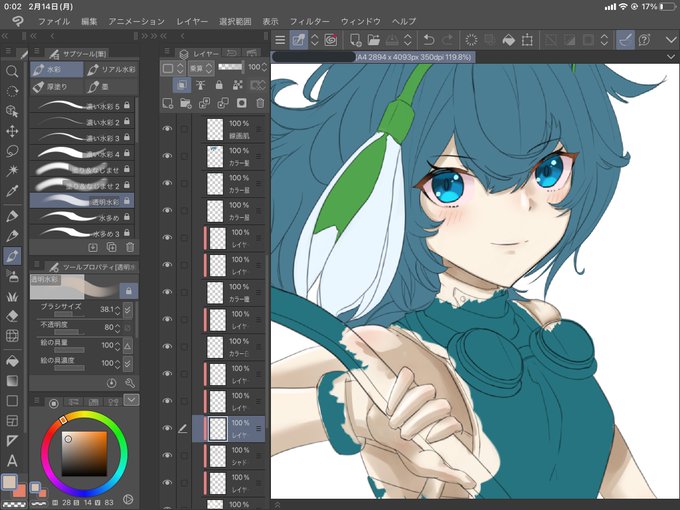
Task: Toggle visibility of the シャド layer
Action: [167, 455]
